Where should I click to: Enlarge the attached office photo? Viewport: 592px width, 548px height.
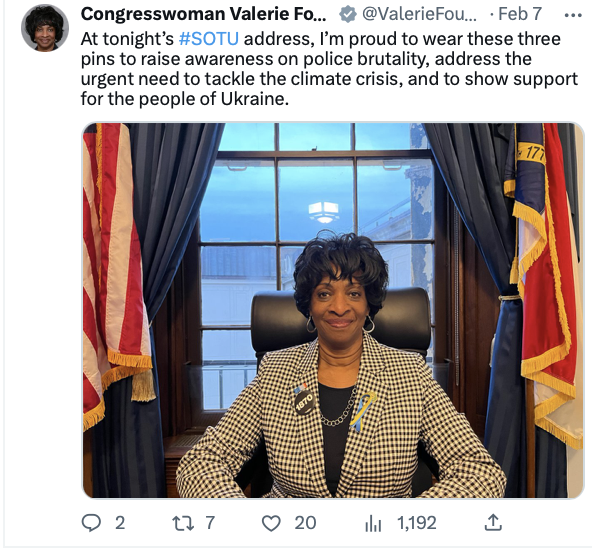pos(333,310)
